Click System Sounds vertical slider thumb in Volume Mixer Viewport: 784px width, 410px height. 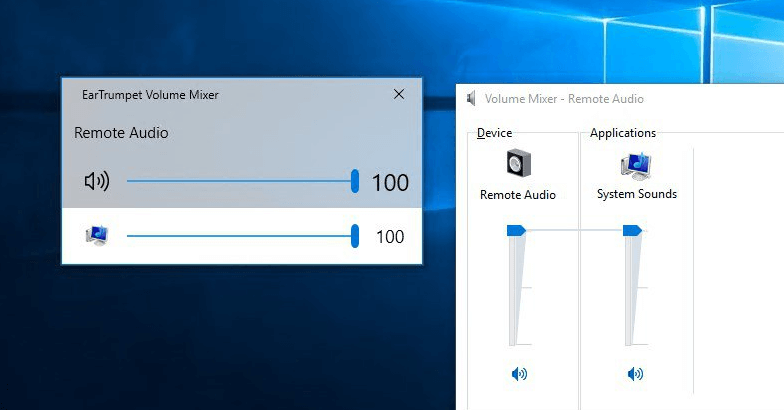click(x=632, y=230)
